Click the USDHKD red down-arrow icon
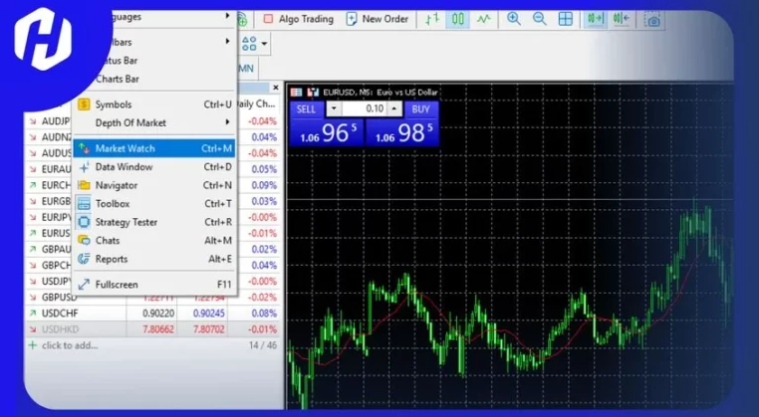This screenshot has height=417, width=759. [32, 329]
